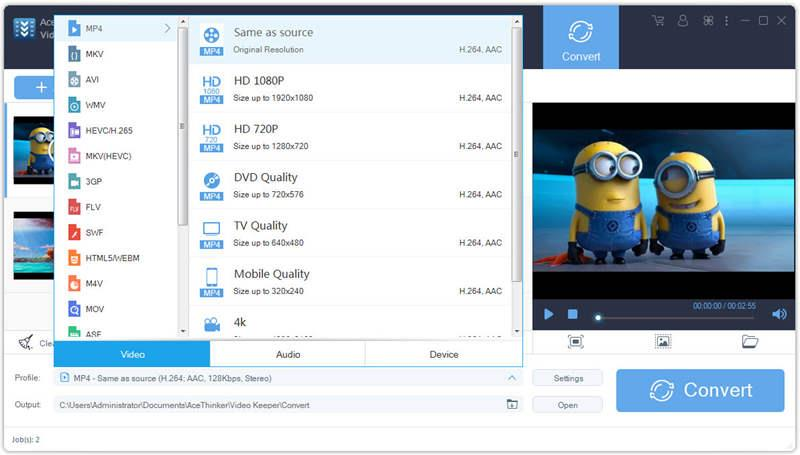Pick the 3GP format icon

(x=74, y=181)
